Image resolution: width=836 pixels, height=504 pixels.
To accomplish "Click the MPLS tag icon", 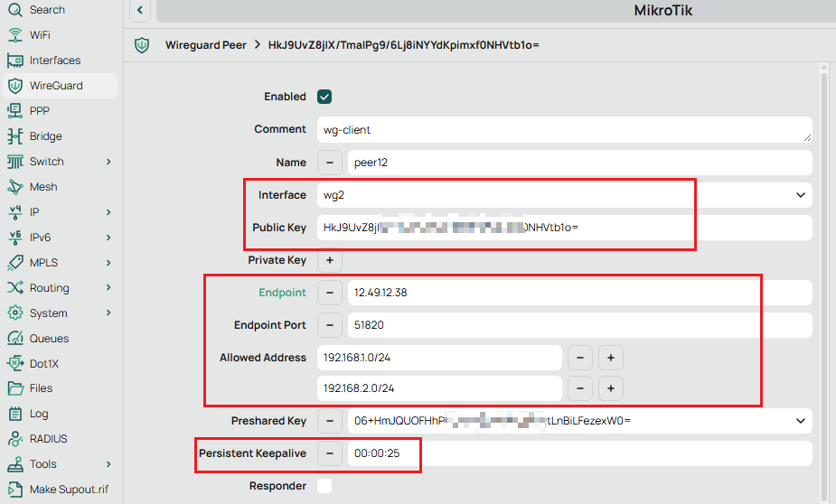I will click(x=15, y=263).
